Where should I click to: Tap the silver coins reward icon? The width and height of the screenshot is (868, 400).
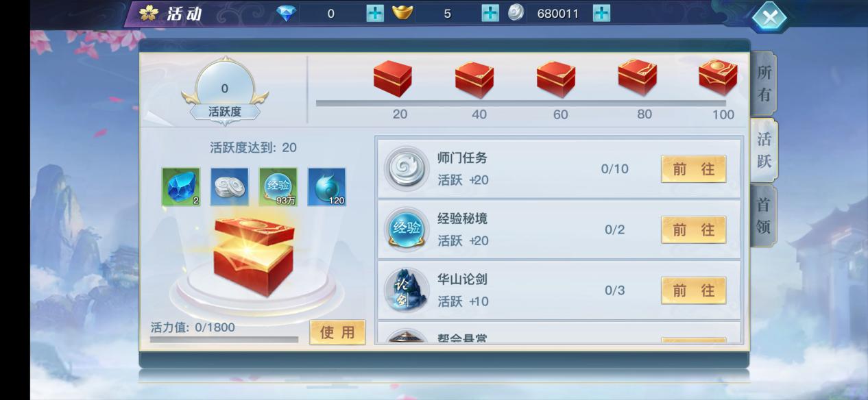[230, 187]
